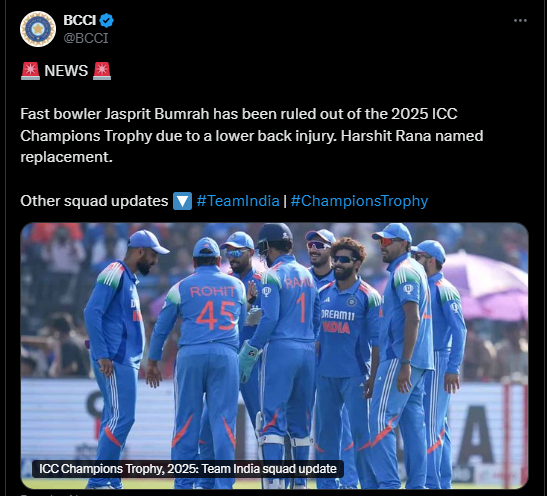Click the Dream11 India jersey logo
547x496 pixels.
point(338,321)
